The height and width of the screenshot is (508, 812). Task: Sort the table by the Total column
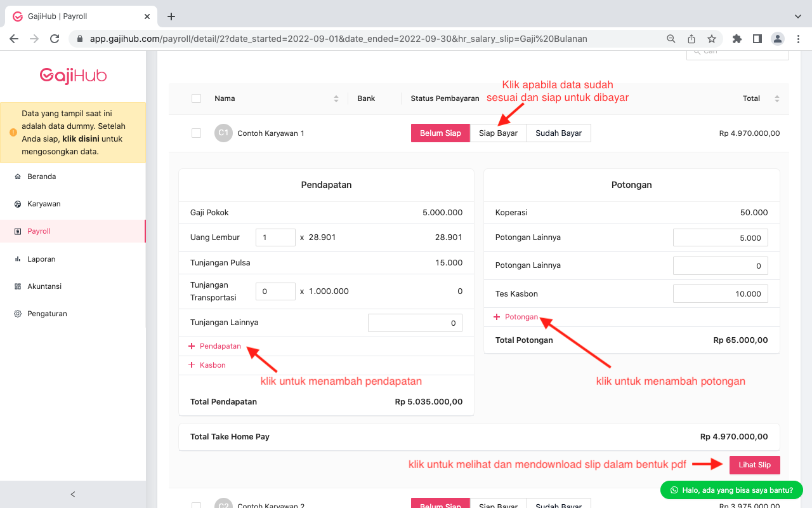pos(776,98)
